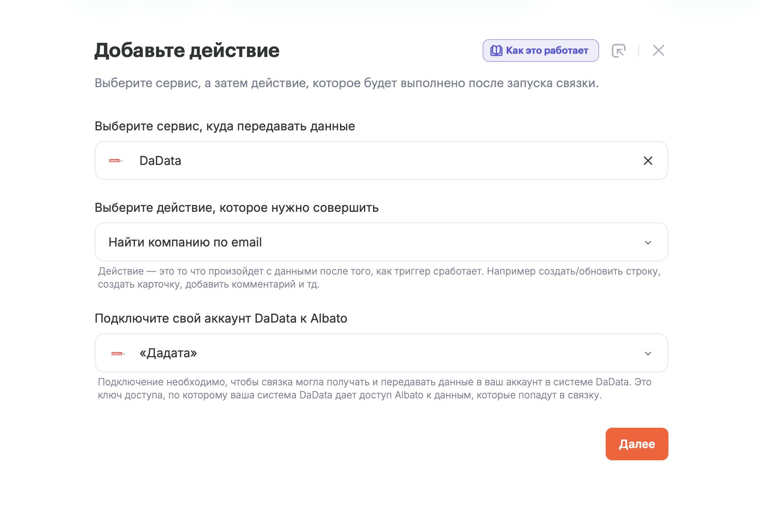Click the Добавьте действие heading
Viewport: 763px width, 532px height.
[187, 51]
